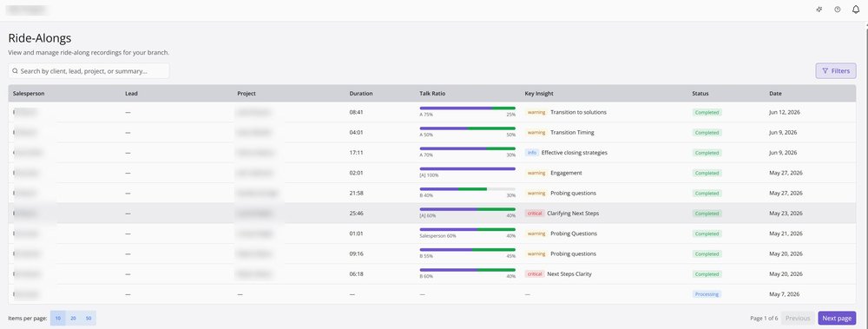868x329 pixels.
Task: Sort by the Project column header
Action: [x=247, y=94]
